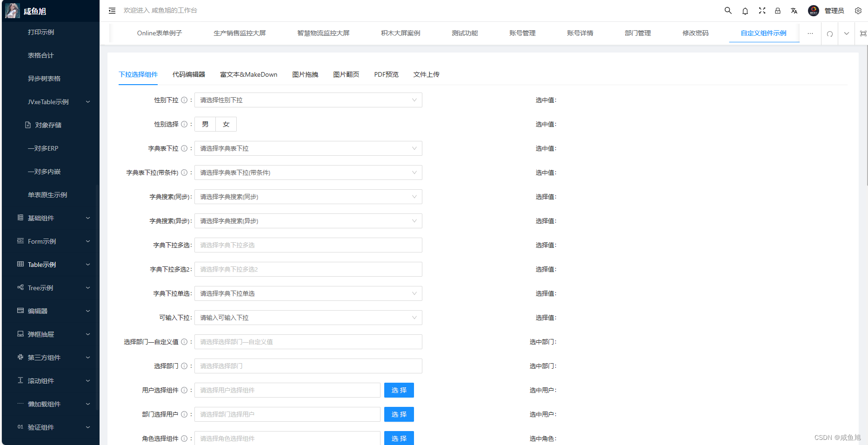Open 字典搜索(异步) dropdown
The height and width of the screenshot is (445, 868).
[x=308, y=221]
